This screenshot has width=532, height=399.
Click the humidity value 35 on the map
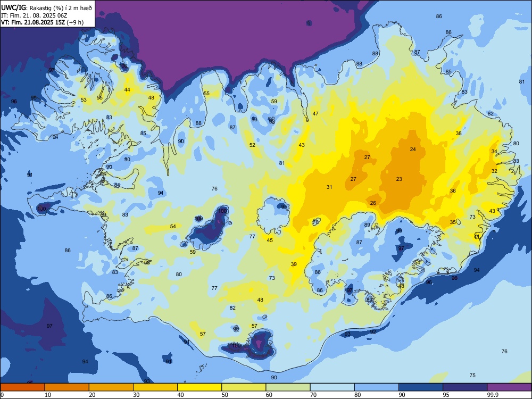453,222
